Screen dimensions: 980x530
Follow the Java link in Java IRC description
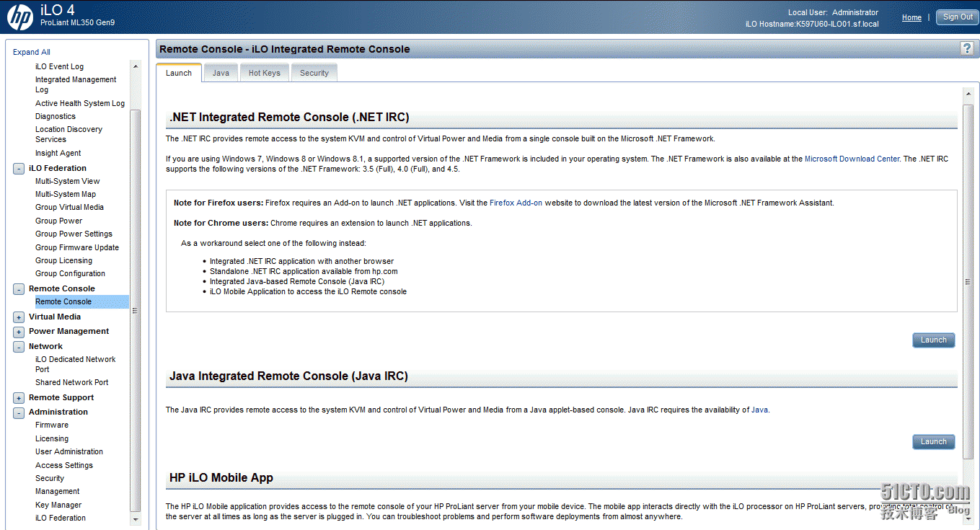[759, 410]
